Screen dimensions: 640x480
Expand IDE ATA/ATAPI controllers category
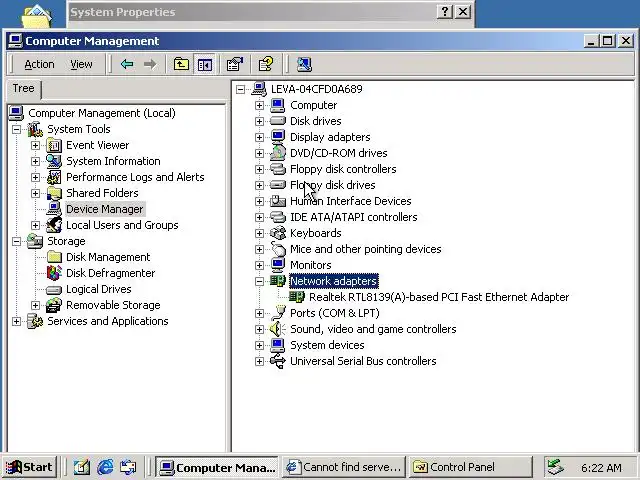pyautogui.click(x=259, y=217)
